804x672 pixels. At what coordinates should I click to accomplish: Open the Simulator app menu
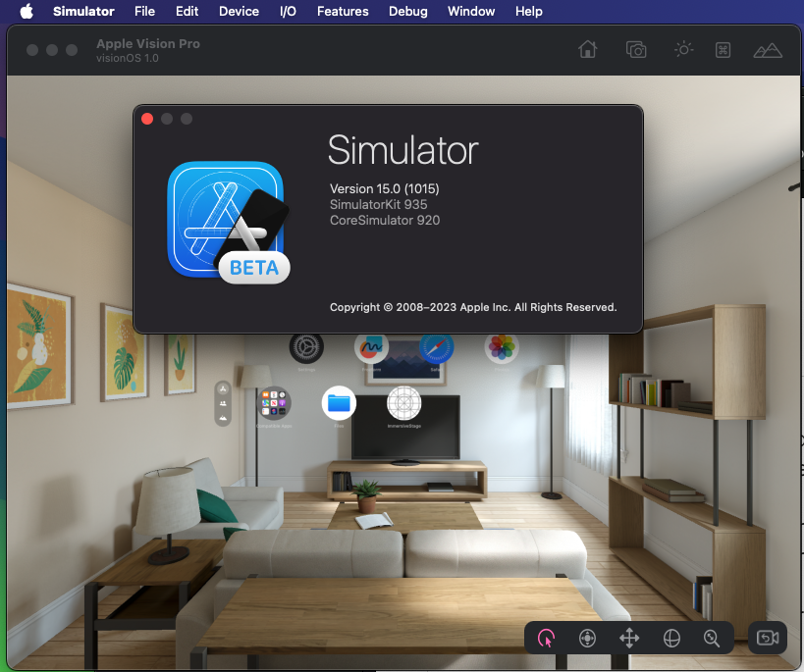(83, 11)
